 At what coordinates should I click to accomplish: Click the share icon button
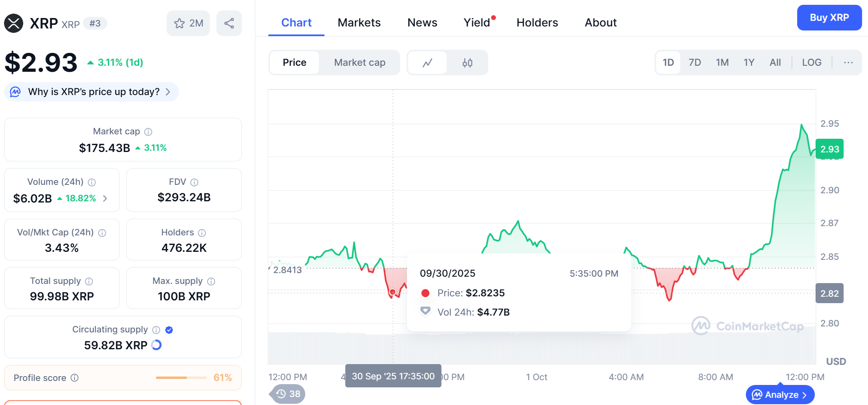(x=229, y=23)
